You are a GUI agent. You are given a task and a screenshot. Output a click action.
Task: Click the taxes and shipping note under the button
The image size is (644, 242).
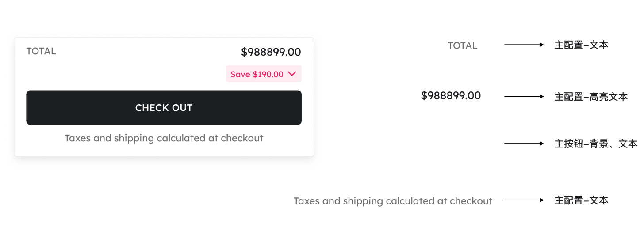164,138
